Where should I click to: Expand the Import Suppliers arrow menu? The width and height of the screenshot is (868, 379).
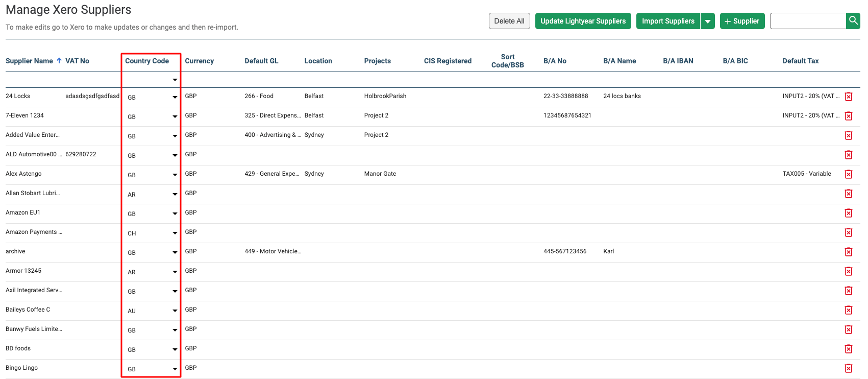[x=707, y=21]
